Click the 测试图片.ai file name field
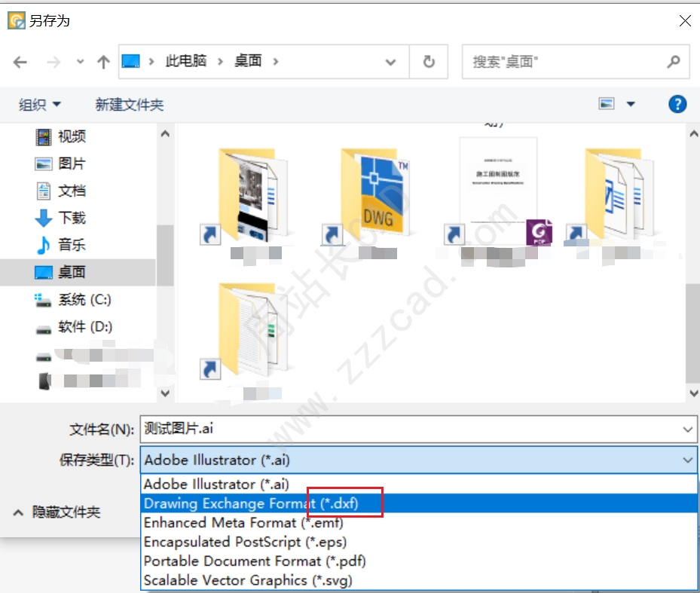Viewport: 700px width, 593px height. coord(301,429)
